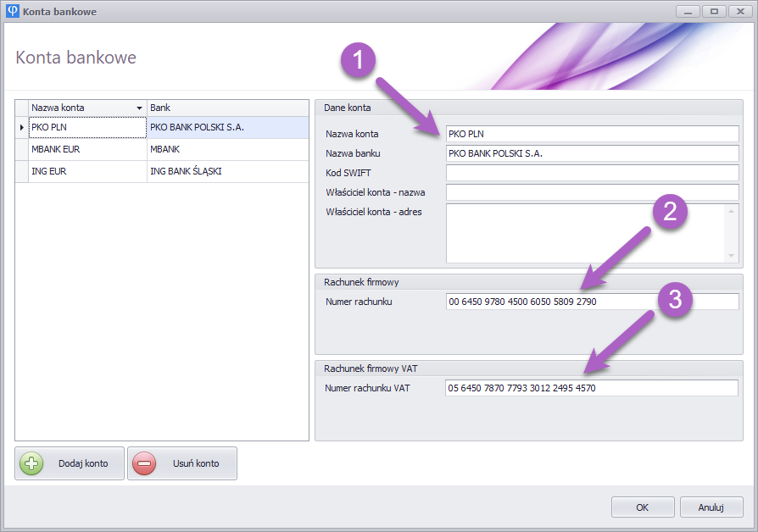This screenshot has height=532, width=758.
Task: Click the MBANK bank cell
Action: coord(228,149)
